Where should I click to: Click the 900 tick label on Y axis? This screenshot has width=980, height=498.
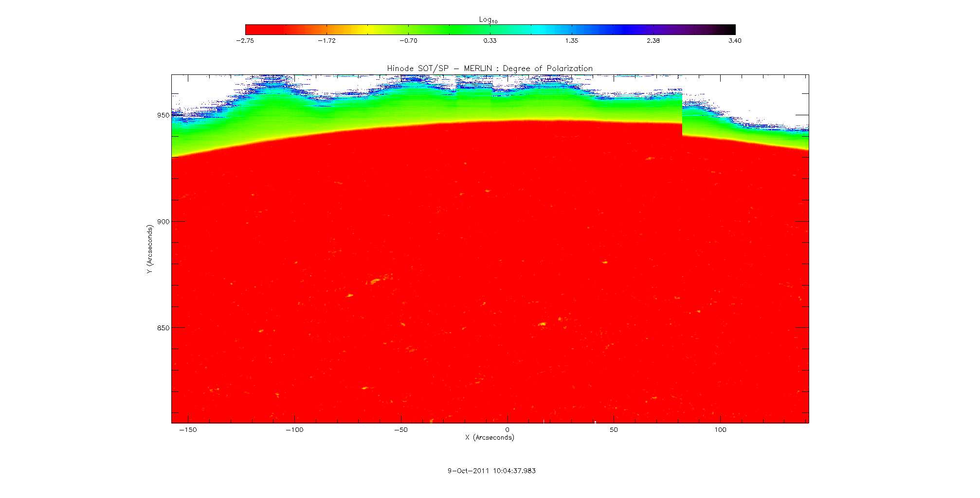(x=163, y=222)
